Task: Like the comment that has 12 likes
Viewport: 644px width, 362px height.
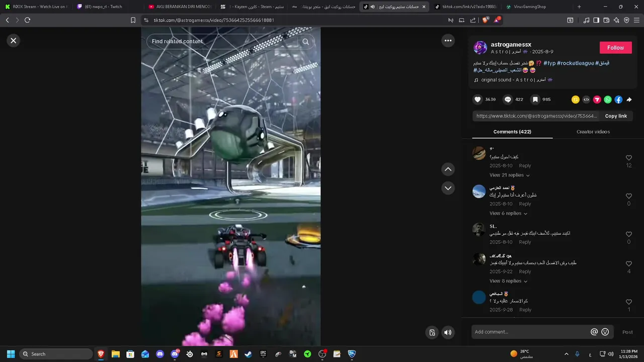Action: tap(628, 158)
